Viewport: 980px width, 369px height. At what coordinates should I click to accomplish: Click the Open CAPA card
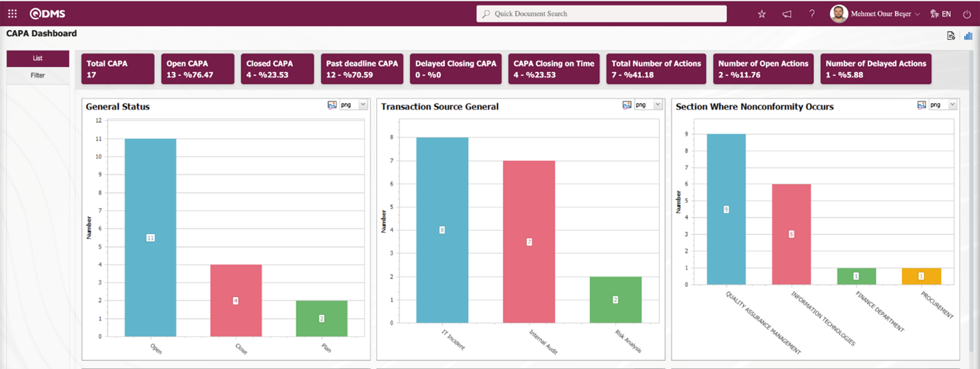197,69
